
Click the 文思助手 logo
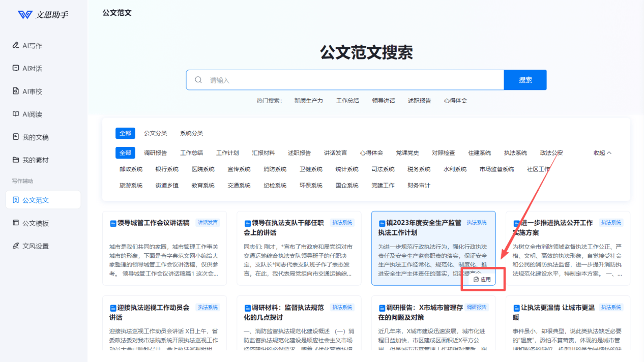point(43,15)
